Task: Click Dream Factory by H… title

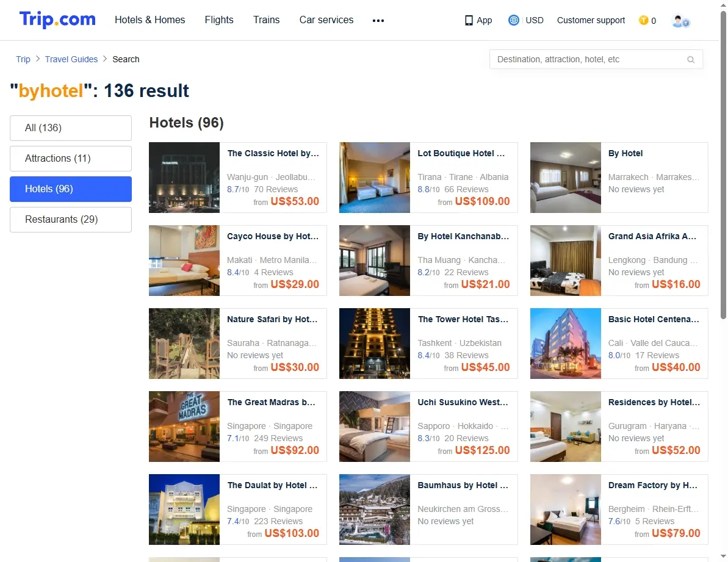Action: (653, 486)
